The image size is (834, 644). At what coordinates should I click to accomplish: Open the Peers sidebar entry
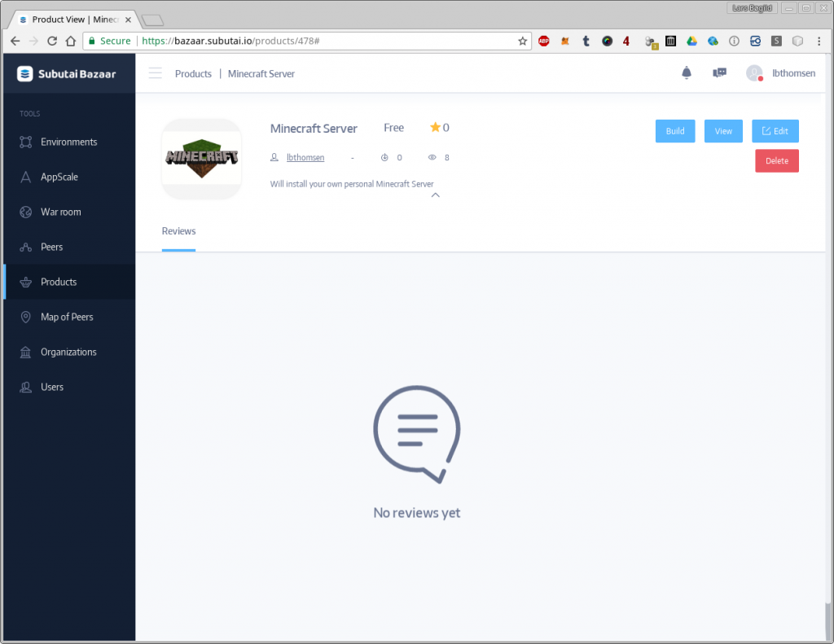tap(69, 247)
